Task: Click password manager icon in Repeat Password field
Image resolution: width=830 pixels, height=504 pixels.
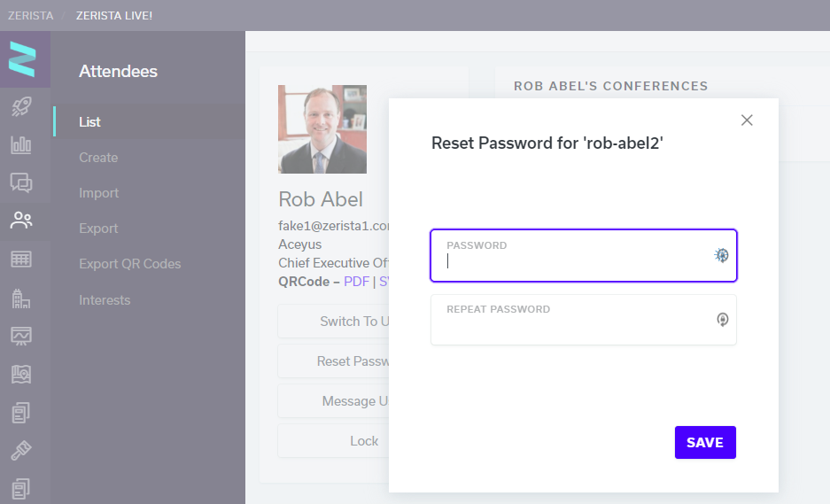Action: (723, 319)
